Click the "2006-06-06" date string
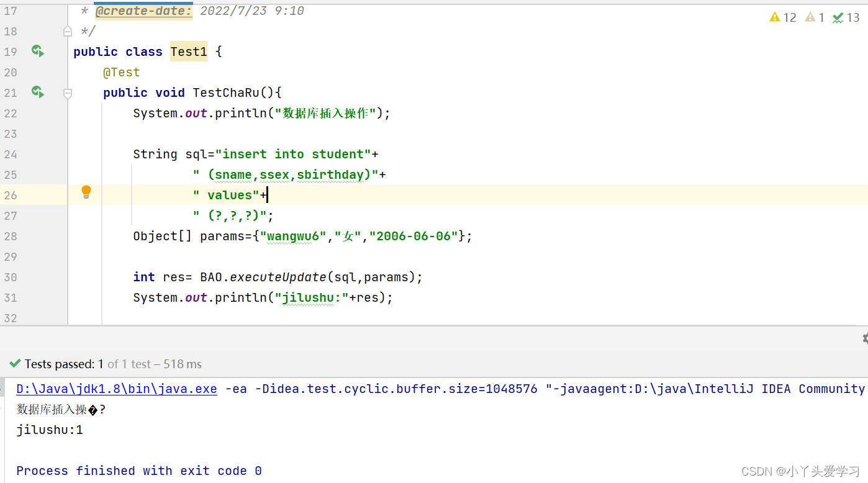The width and height of the screenshot is (868, 483). (414, 236)
